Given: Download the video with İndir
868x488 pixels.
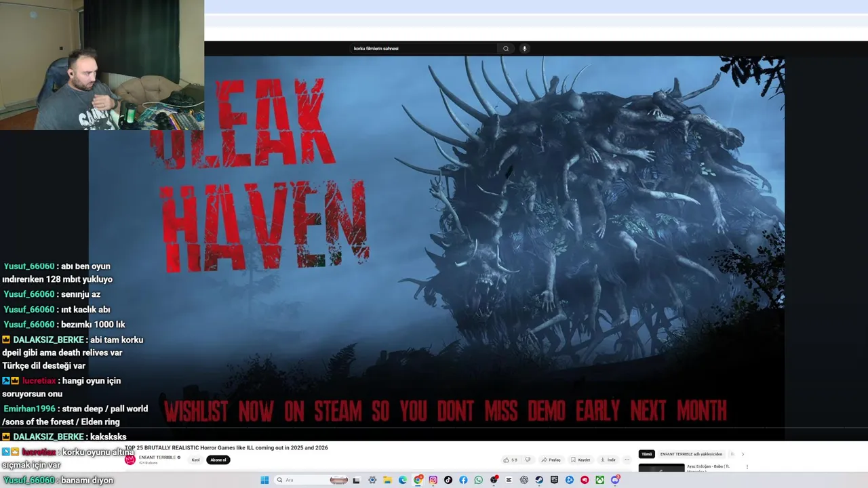Looking at the screenshot, I should (x=608, y=460).
